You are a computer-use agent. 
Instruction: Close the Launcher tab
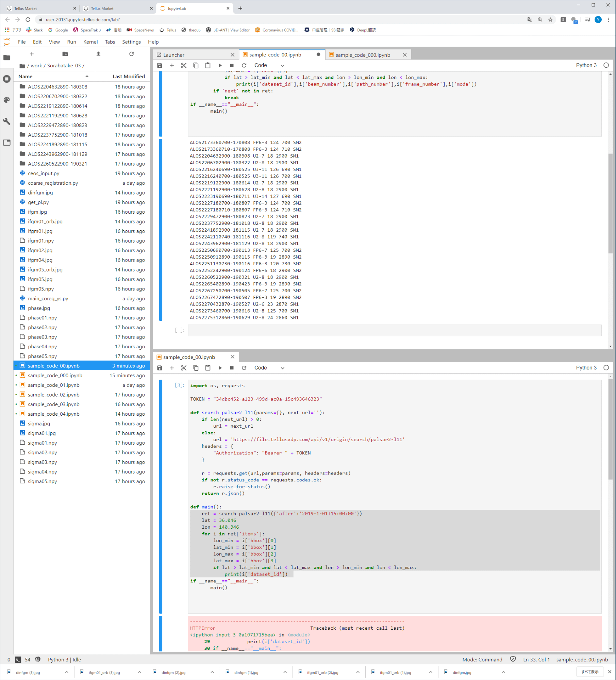(x=232, y=55)
